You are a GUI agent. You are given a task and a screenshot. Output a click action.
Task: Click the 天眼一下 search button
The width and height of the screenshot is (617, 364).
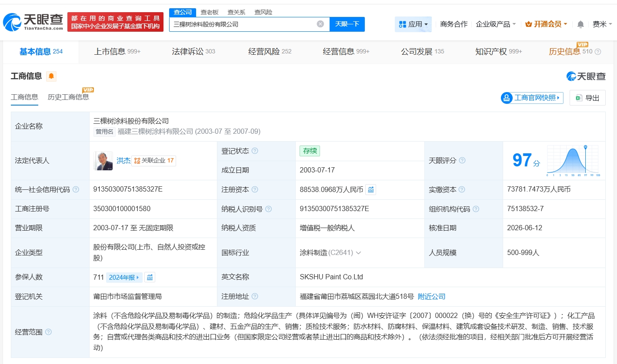click(x=347, y=24)
